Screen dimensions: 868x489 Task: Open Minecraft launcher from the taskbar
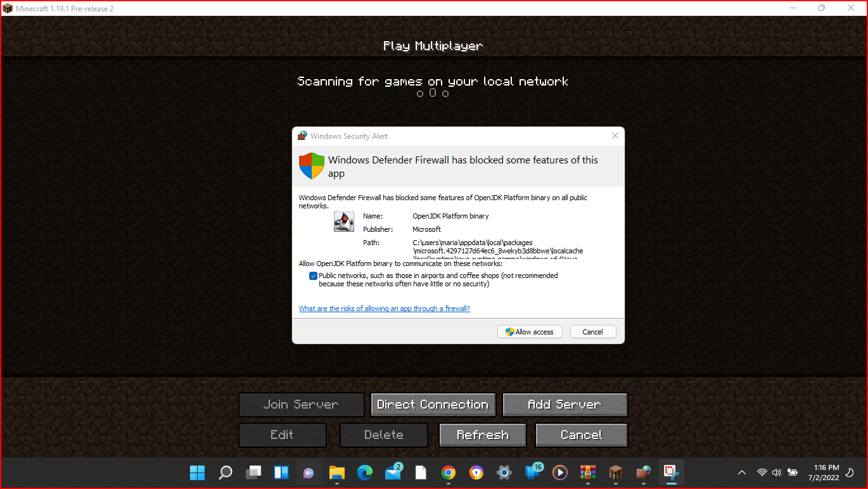(615, 473)
